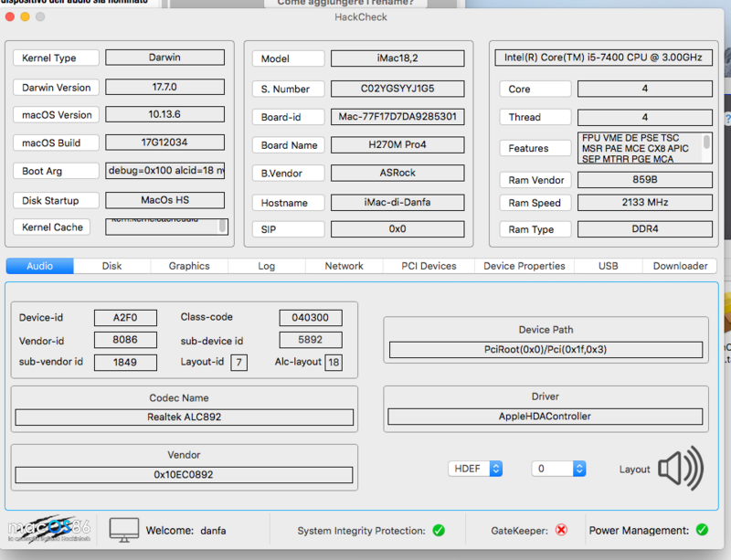Open the Log tab

pyautogui.click(x=267, y=266)
